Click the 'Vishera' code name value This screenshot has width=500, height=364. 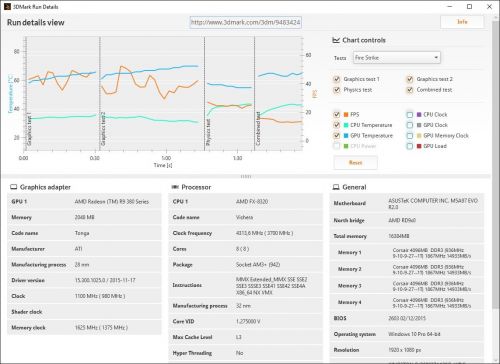point(244,217)
